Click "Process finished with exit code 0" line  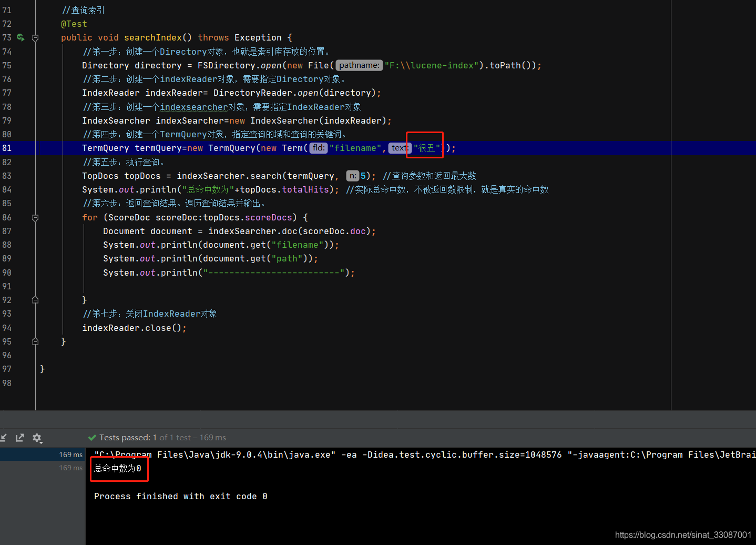181,496
